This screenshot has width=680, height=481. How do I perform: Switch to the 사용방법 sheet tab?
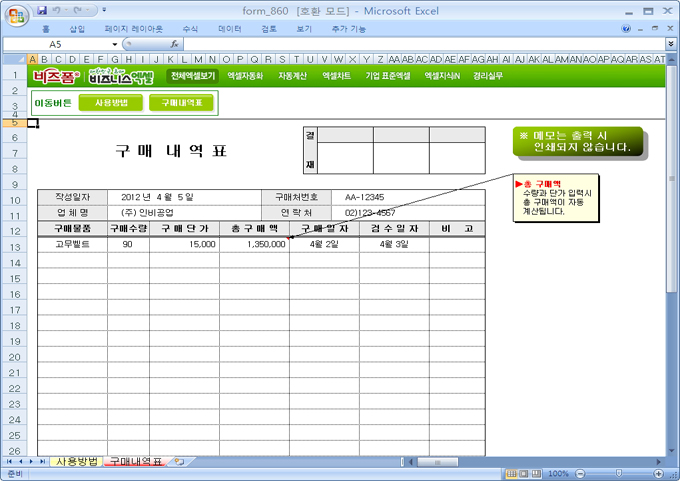77,462
